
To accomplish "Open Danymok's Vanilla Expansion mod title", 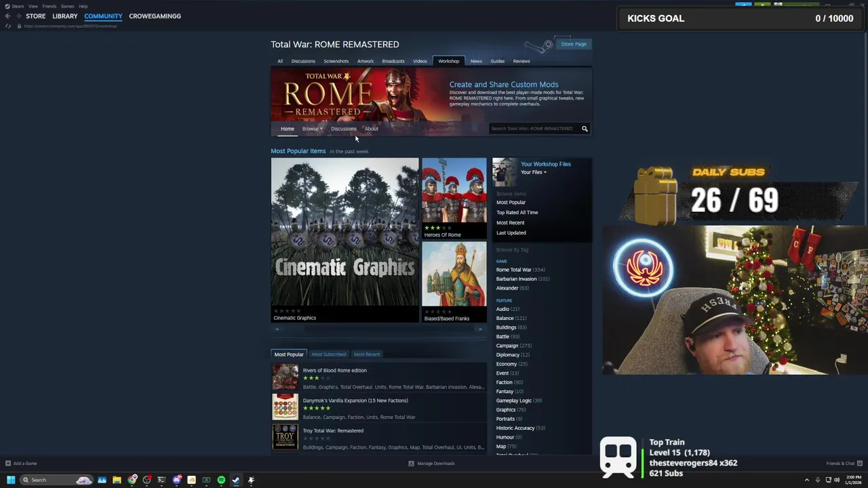I will [x=355, y=401].
